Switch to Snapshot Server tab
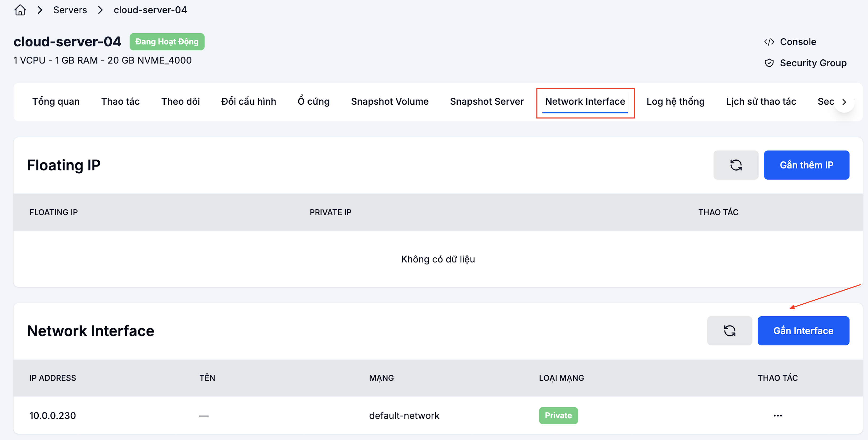 pos(487,101)
